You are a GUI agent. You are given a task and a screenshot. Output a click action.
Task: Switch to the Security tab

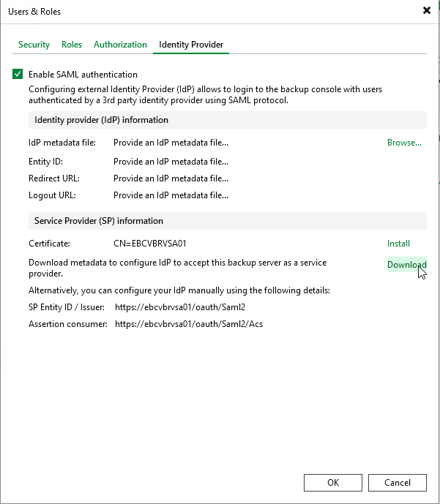(34, 45)
